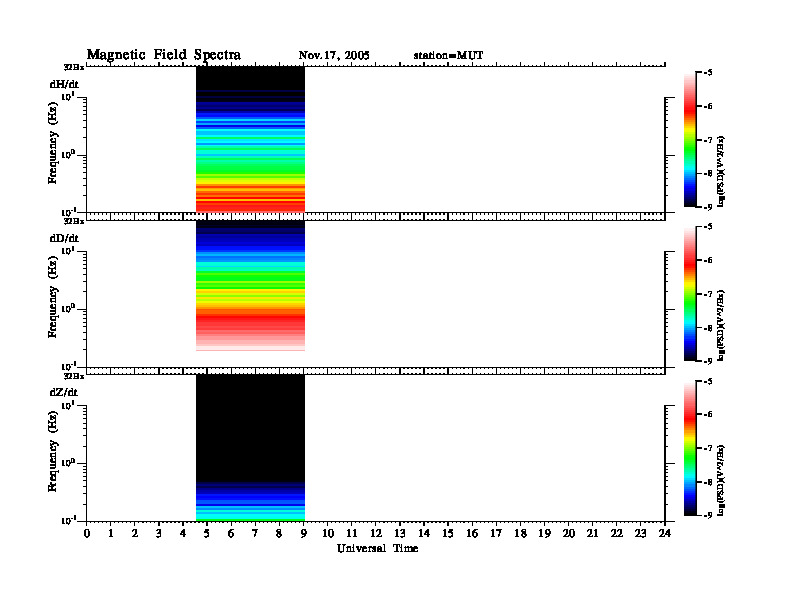Screen dimensions: 792x612
Task: Click the dZ/dt spectrogram data block
Action: pos(251,447)
